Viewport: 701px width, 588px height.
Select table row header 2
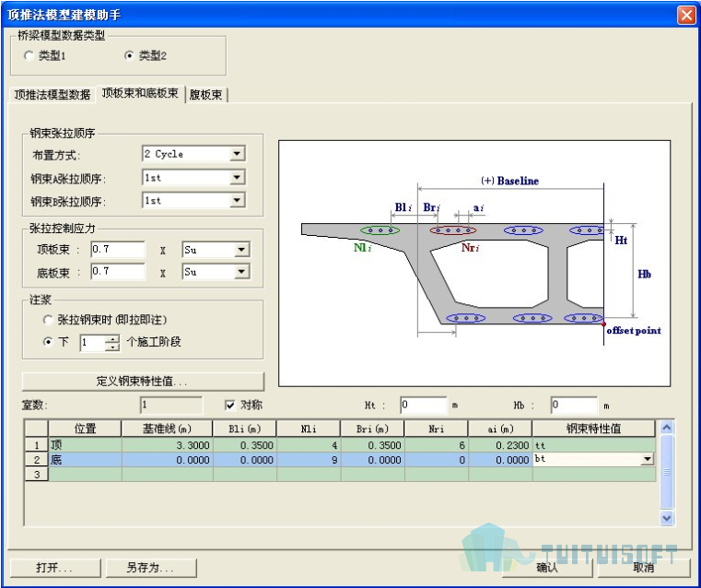tap(37, 460)
